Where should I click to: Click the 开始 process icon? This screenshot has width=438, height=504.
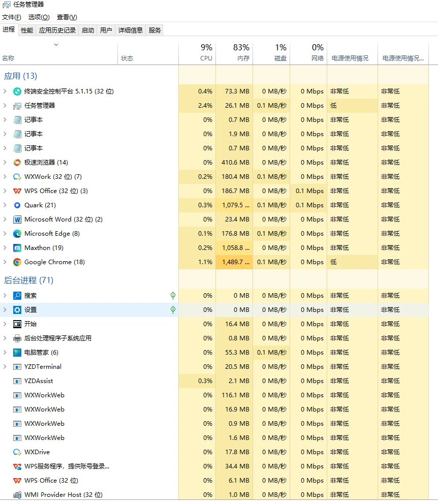17,324
